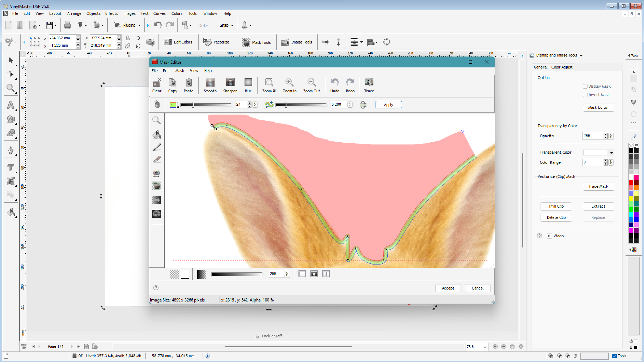Open the Mask menu in Mask Editor
644x362 pixels.
click(x=179, y=71)
